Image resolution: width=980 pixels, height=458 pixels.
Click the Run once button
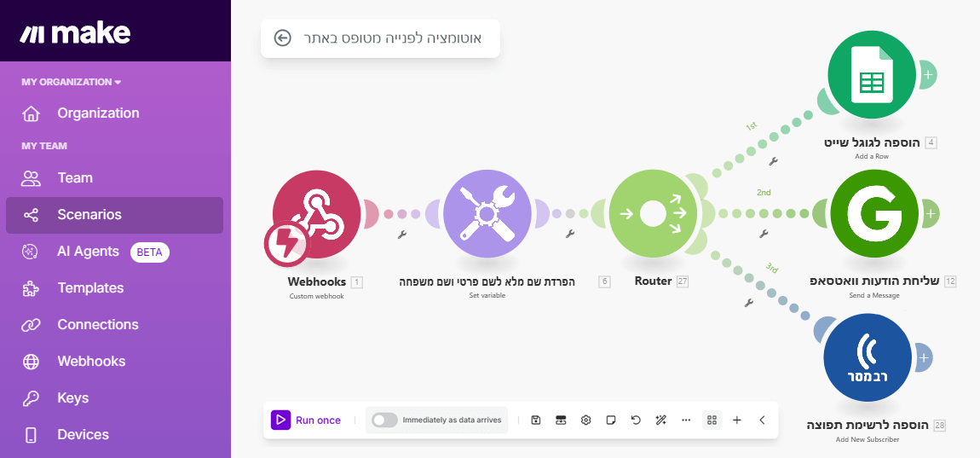click(x=306, y=420)
